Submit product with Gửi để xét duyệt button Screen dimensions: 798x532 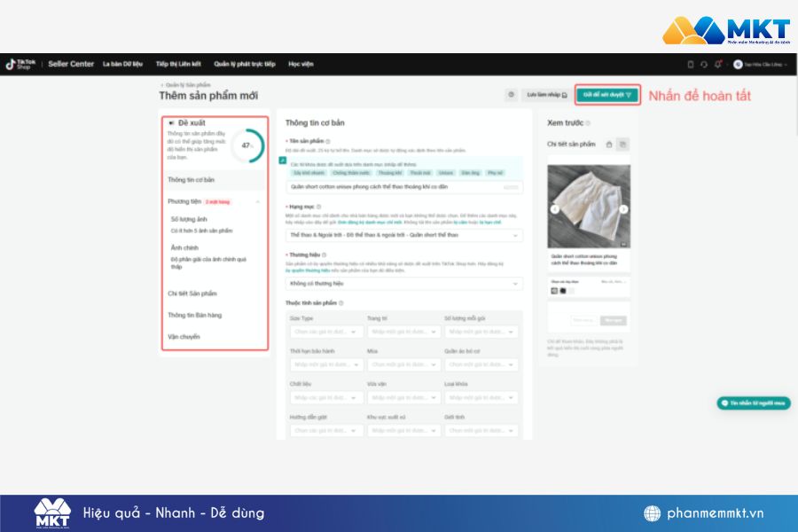pos(607,95)
